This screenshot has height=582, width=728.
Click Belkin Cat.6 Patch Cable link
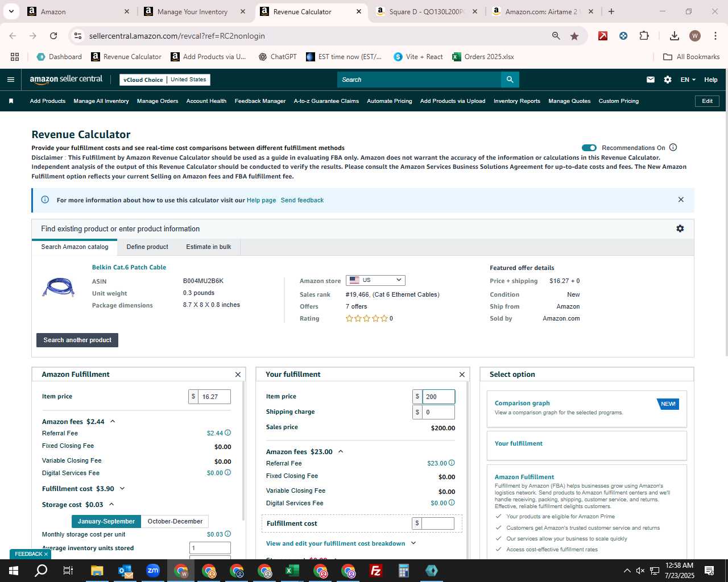(129, 267)
